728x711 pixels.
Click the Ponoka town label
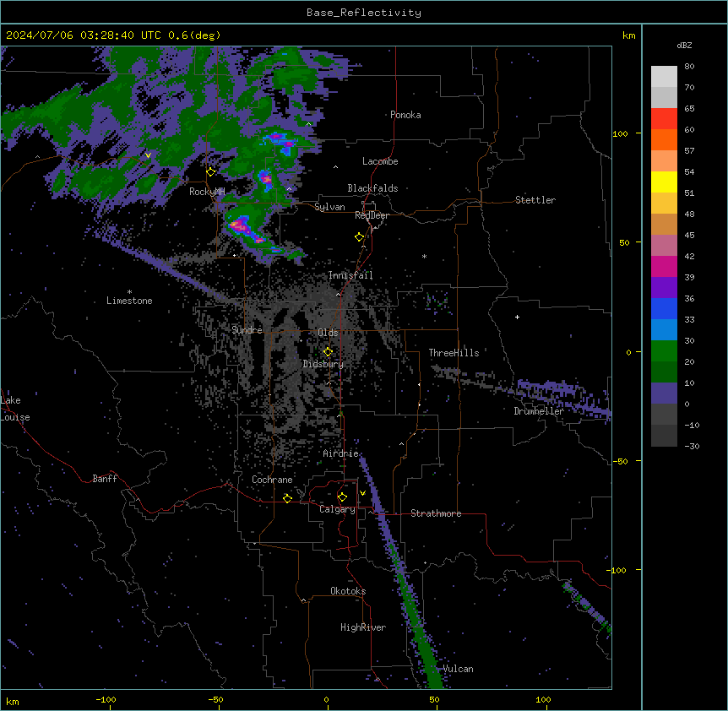pos(405,115)
